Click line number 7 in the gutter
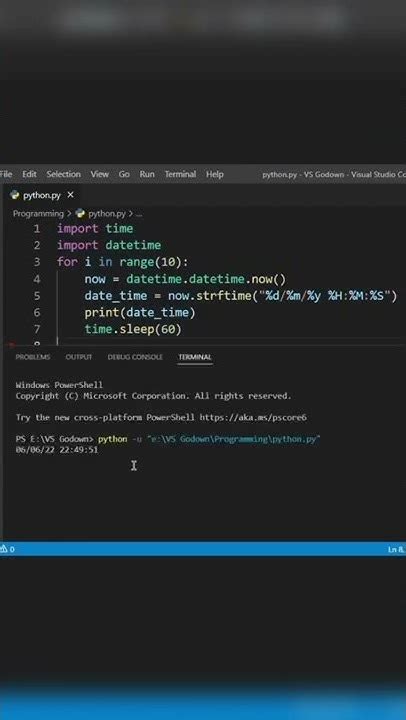This screenshot has width=406, height=720. pyautogui.click(x=36, y=329)
